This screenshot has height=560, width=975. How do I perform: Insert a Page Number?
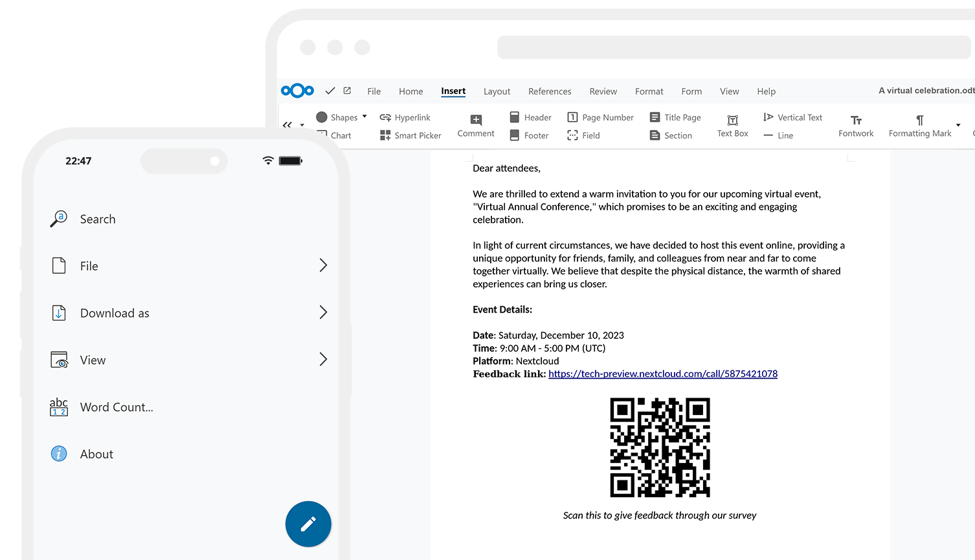(x=600, y=117)
